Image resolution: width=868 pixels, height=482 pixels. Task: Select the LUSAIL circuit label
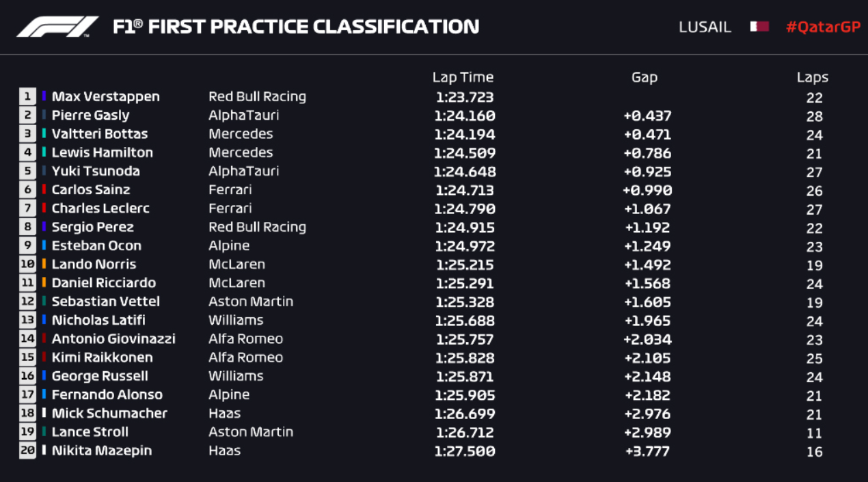click(x=705, y=27)
